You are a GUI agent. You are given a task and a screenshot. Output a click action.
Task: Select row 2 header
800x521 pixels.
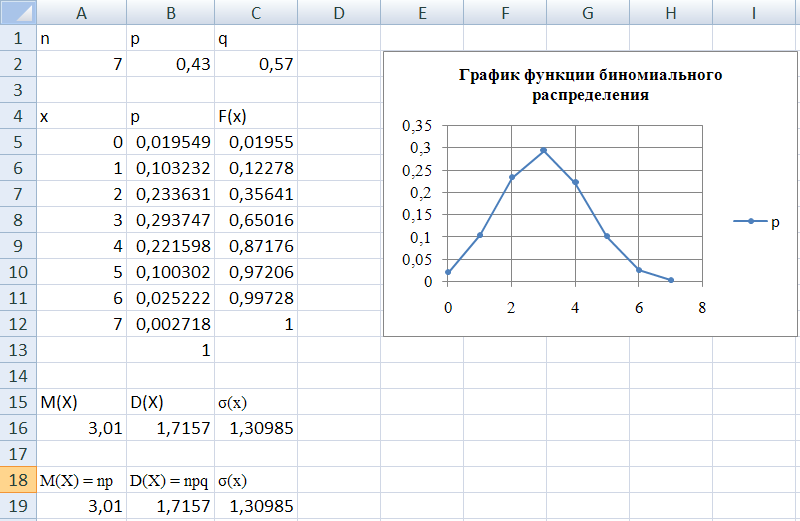pos(18,64)
